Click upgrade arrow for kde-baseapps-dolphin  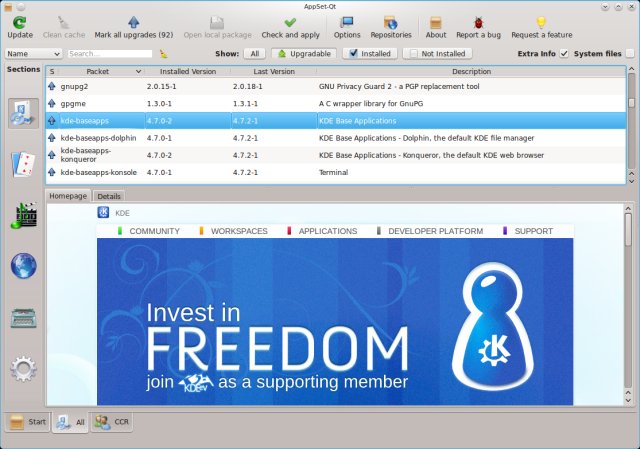pyautogui.click(x=51, y=138)
